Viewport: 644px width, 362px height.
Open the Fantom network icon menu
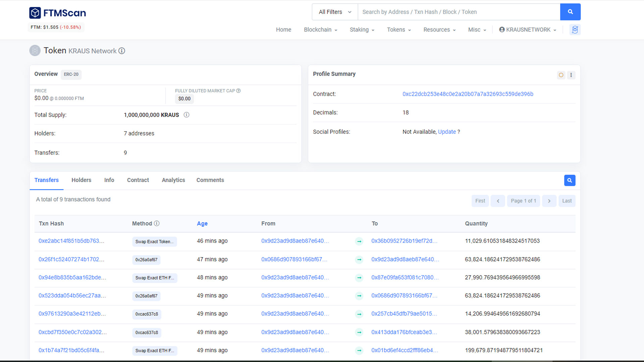(x=575, y=29)
